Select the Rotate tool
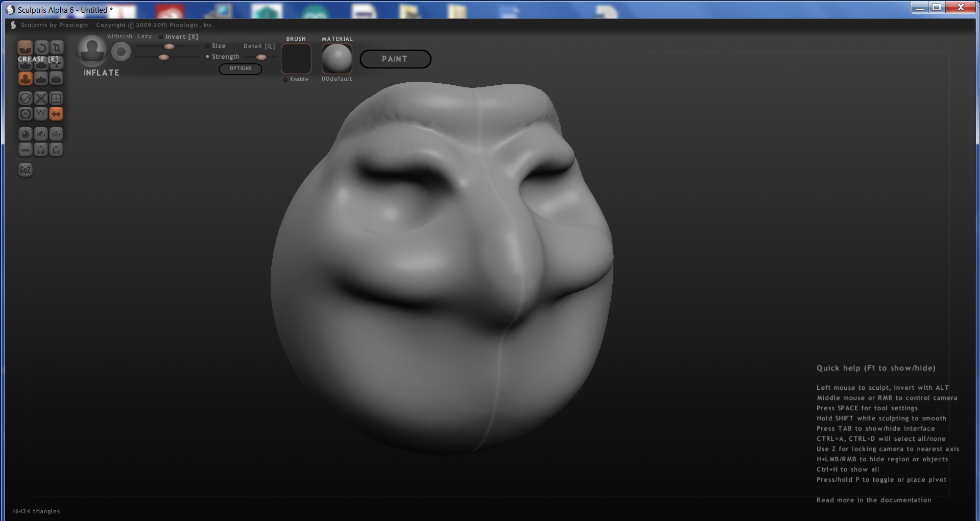 pyautogui.click(x=41, y=48)
